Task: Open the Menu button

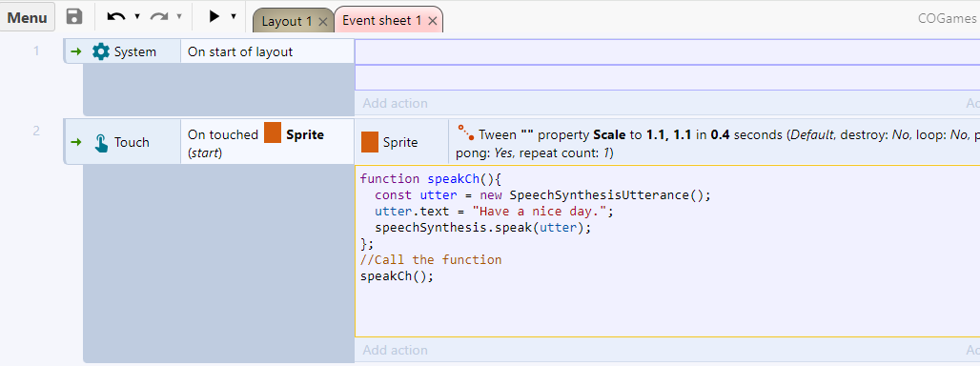Action: tap(28, 17)
